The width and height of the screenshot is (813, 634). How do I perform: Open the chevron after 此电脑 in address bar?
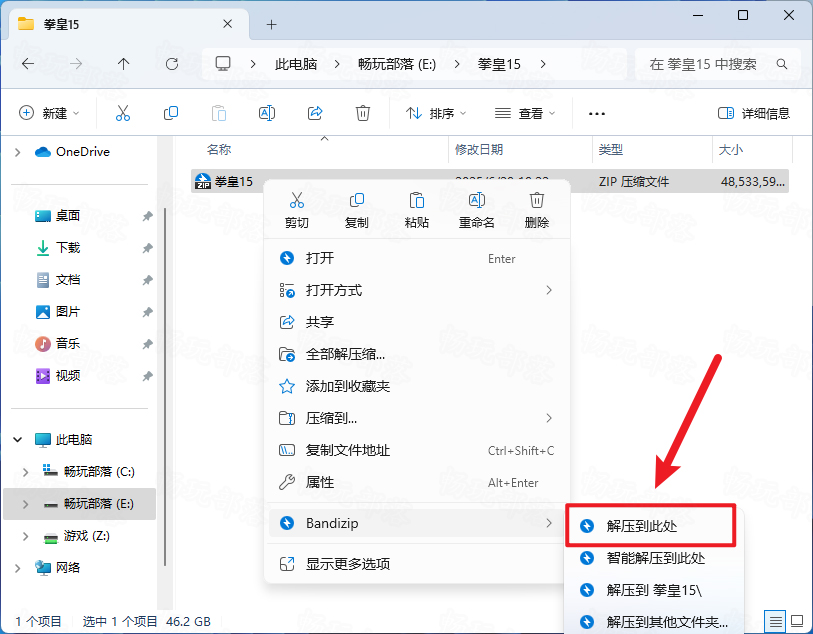coord(337,64)
